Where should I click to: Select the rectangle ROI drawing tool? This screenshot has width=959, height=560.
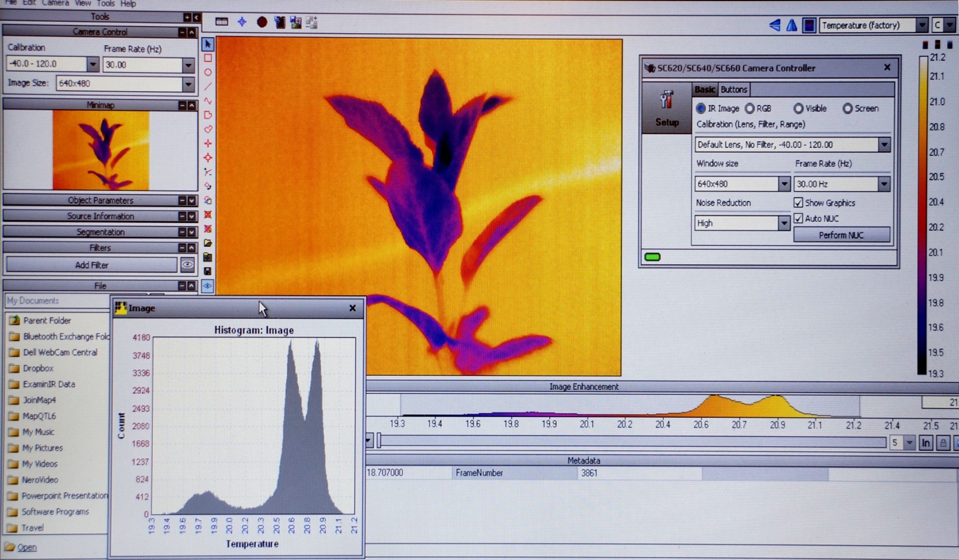point(207,58)
